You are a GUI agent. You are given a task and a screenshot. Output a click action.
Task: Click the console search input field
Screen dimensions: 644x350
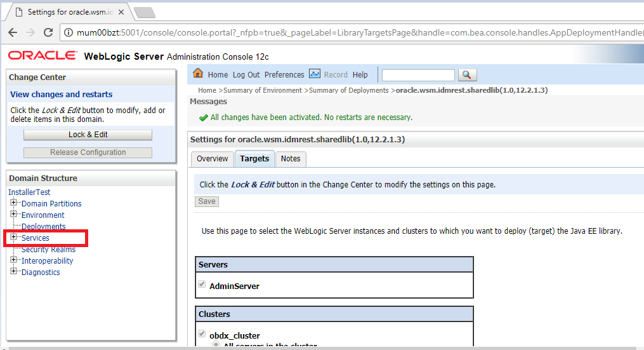point(418,75)
